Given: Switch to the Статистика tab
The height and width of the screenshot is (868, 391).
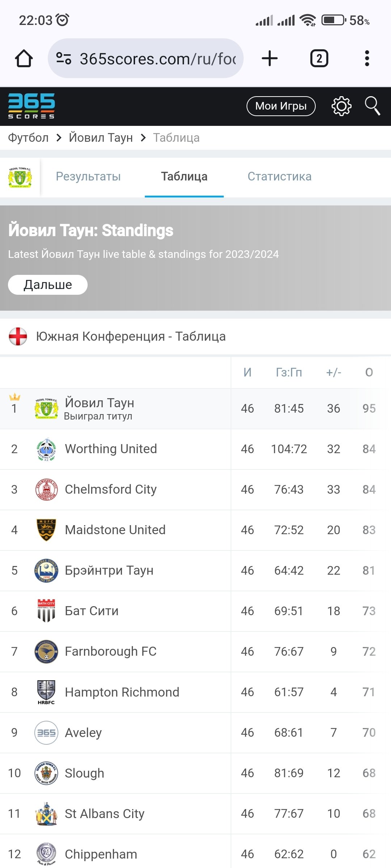Looking at the screenshot, I should coord(279,176).
